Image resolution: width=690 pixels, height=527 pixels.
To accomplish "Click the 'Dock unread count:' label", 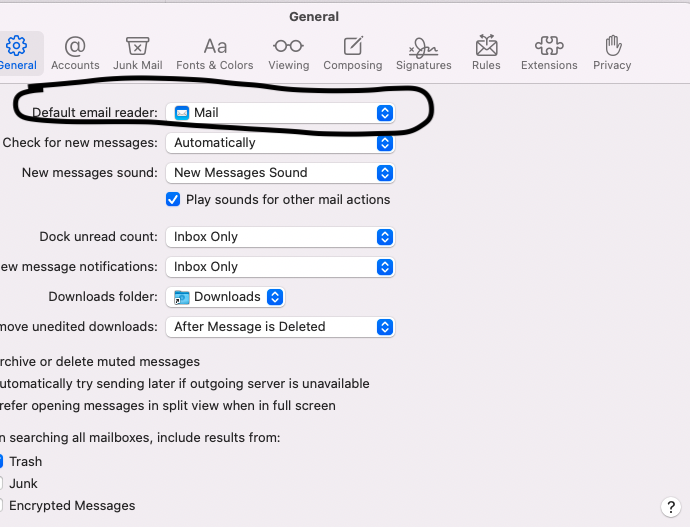I will coord(98,237).
